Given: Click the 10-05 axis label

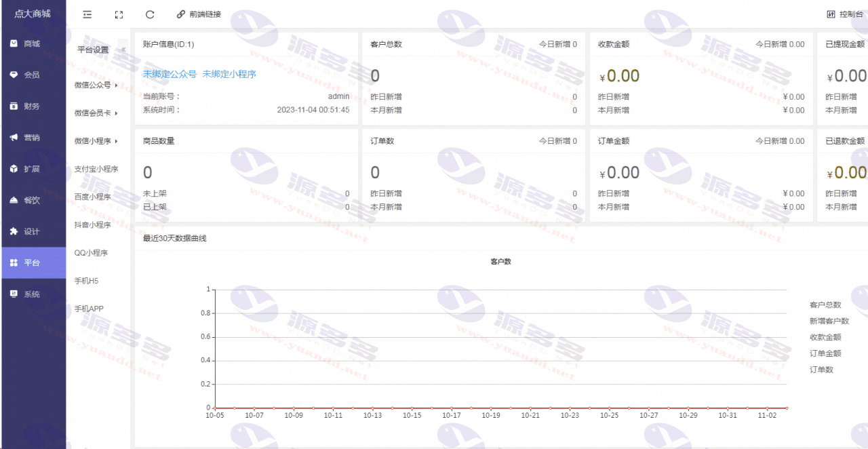Looking at the screenshot, I should tap(215, 415).
